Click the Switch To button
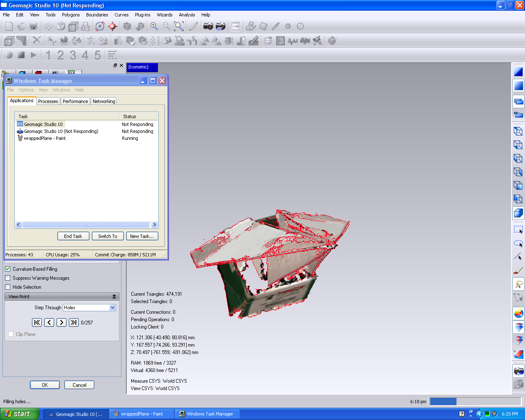The width and height of the screenshot is (525, 420). [108, 236]
